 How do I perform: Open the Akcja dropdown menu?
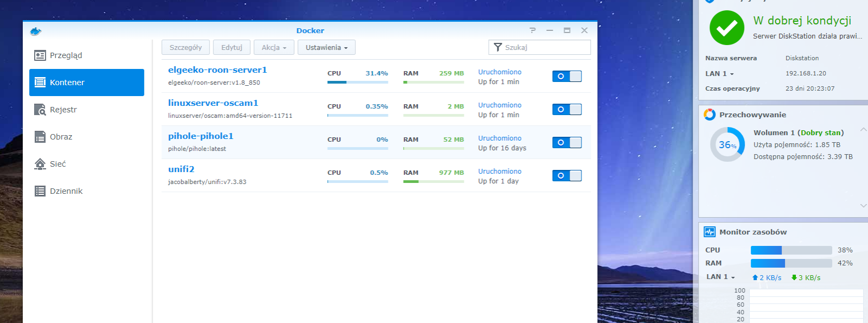coord(274,47)
